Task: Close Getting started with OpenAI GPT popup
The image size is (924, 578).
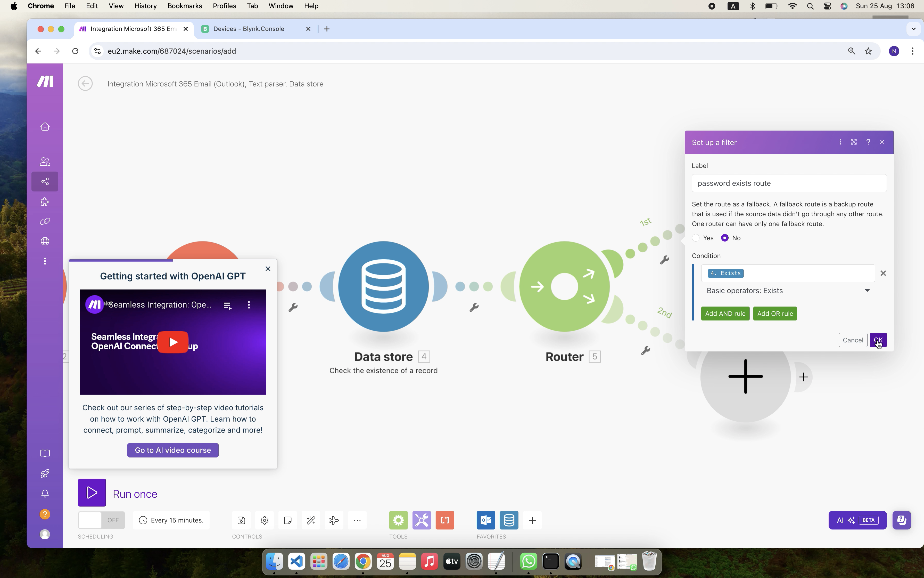Action: [268, 269]
